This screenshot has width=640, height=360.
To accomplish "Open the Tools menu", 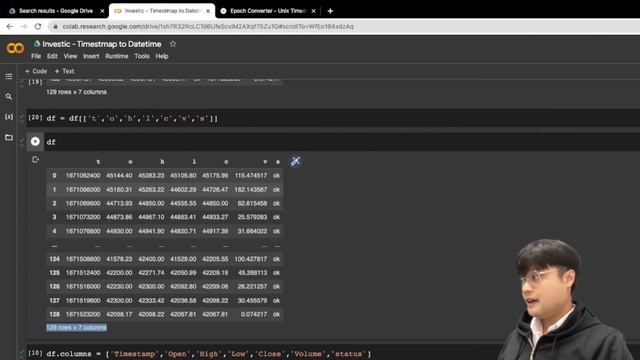I will pyautogui.click(x=142, y=56).
